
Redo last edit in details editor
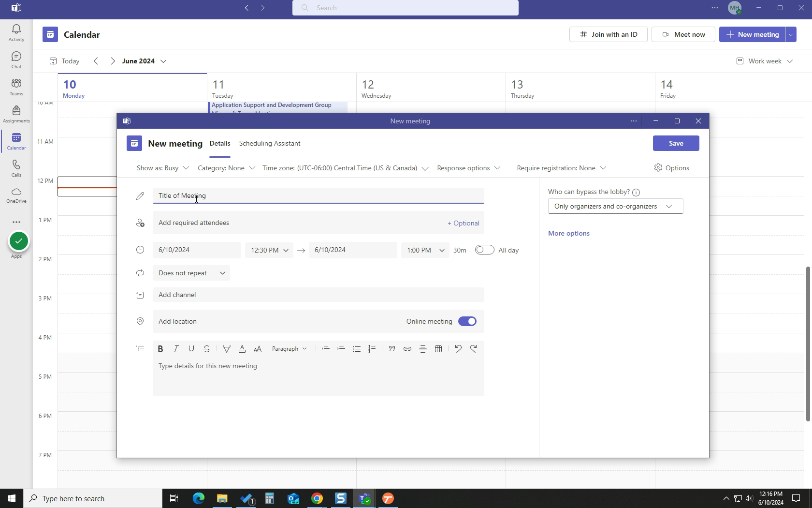point(474,349)
